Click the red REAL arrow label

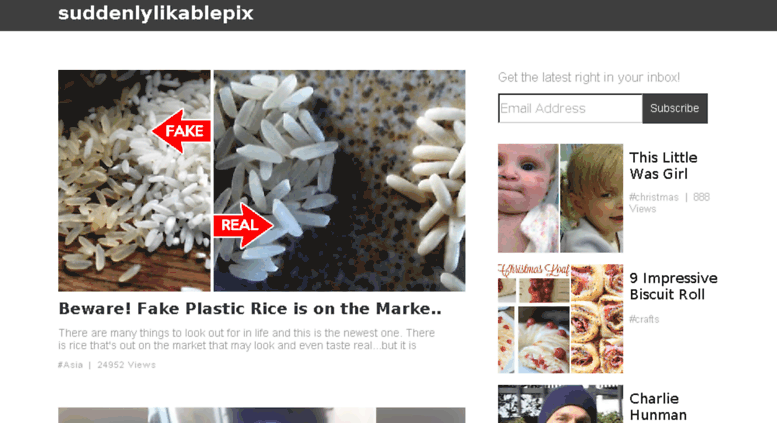click(243, 225)
